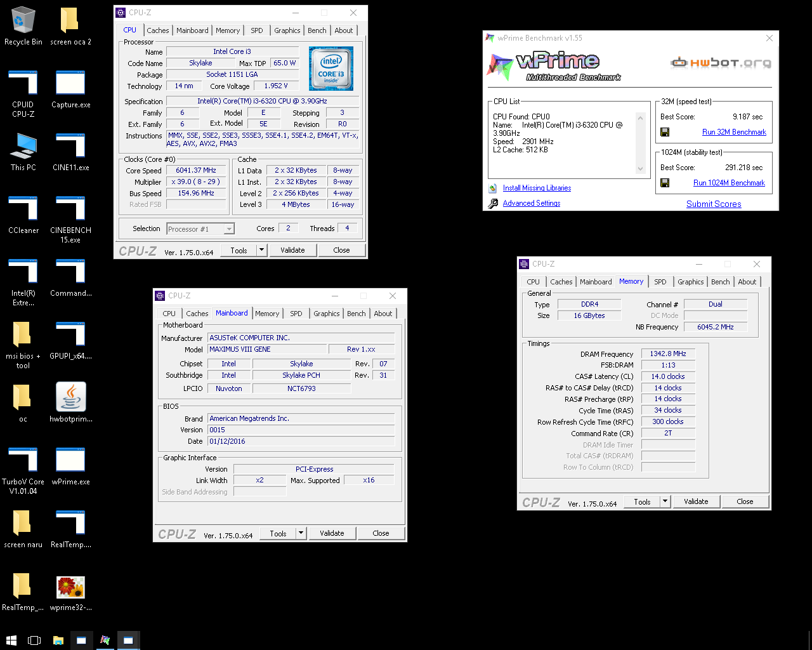Select About tab in Mainboard CPU-Z window
This screenshot has height=650, width=812.
coord(383,314)
